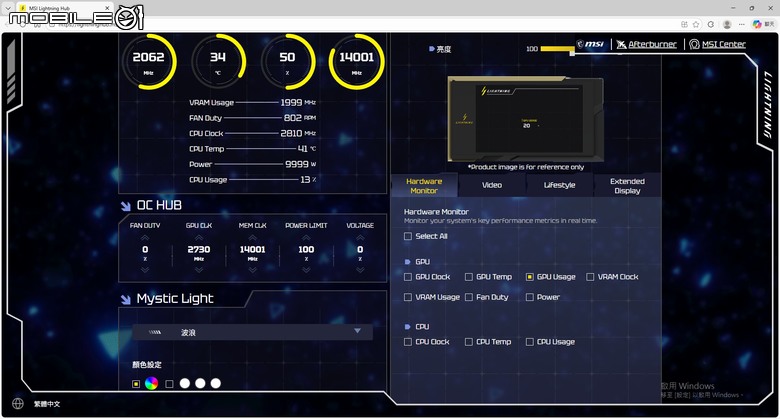Click the arrow icon beside Mystic Light
The height and width of the screenshot is (419, 780).
125,299
